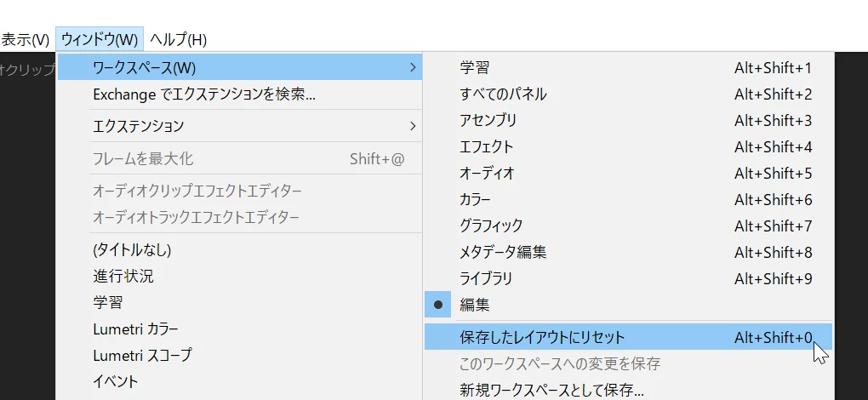
Task: Switch to 学習 workspace Alt+Shift+1
Action: pyautogui.click(x=628, y=67)
